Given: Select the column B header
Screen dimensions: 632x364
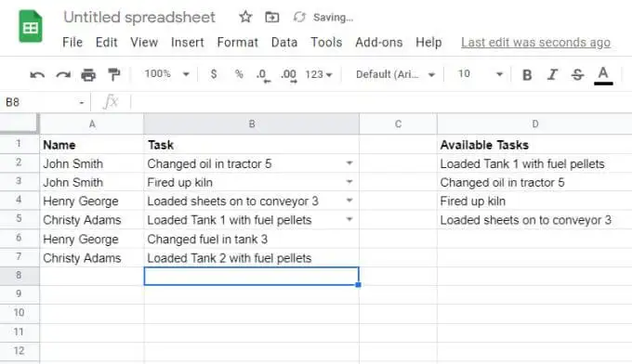Looking at the screenshot, I should 252,124.
